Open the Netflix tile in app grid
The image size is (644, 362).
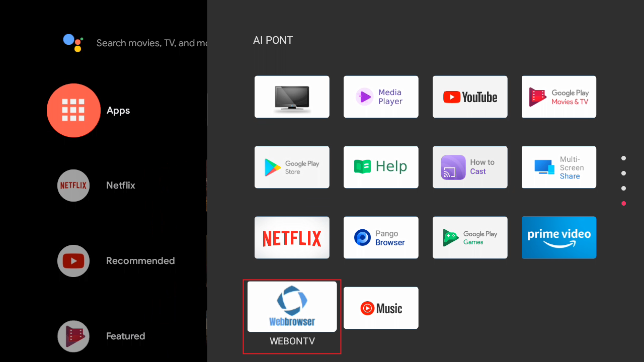(x=292, y=238)
